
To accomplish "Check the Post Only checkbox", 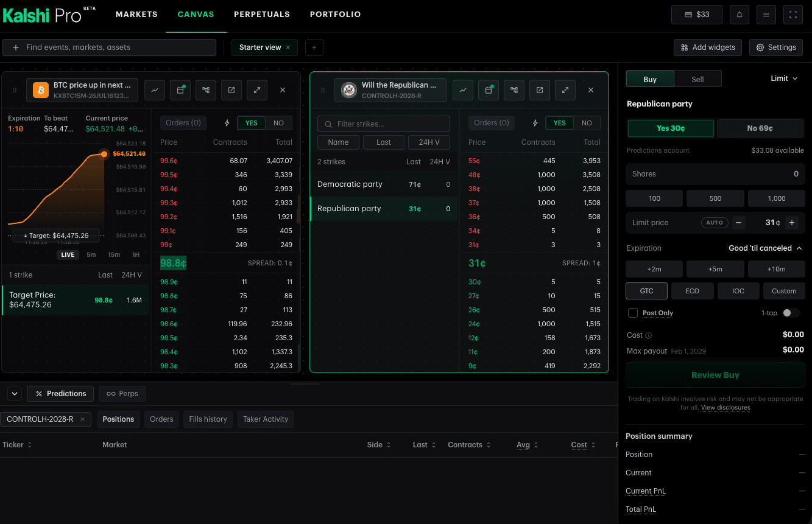I will coord(633,313).
